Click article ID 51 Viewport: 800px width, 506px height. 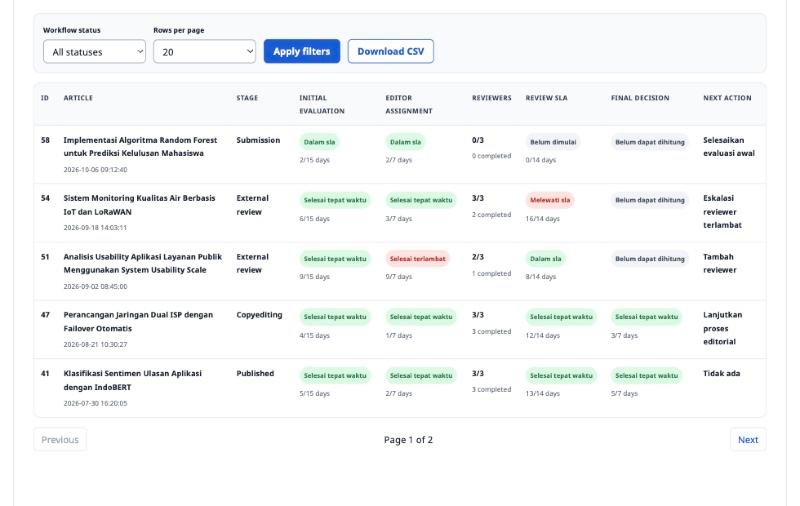pos(45,257)
